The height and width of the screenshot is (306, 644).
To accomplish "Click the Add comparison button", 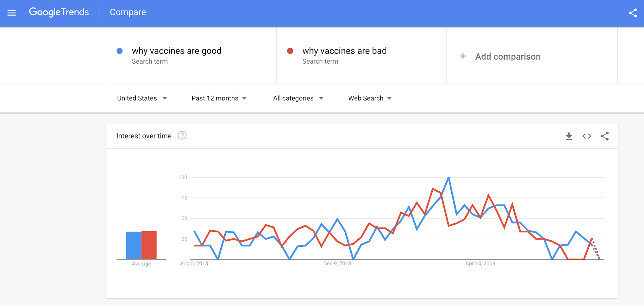I will pyautogui.click(x=508, y=56).
